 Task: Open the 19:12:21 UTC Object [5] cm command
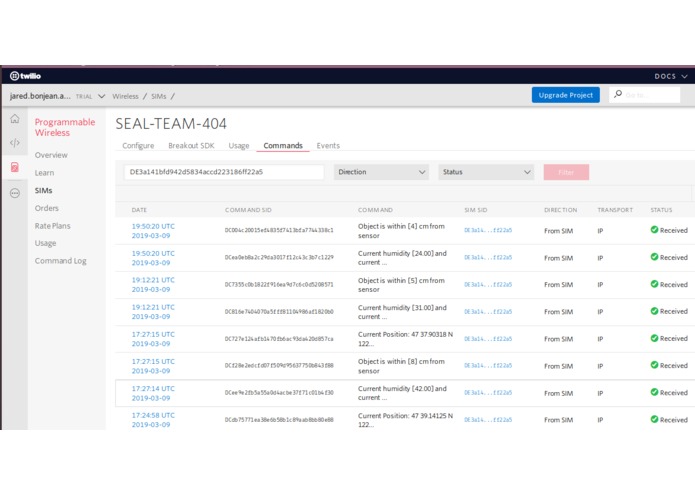(153, 284)
